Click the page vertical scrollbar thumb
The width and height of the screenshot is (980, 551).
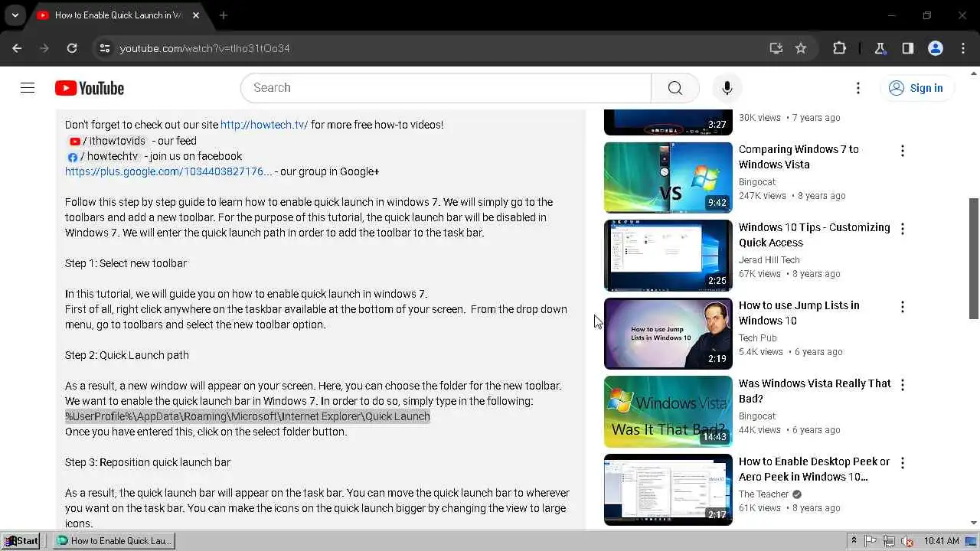[x=974, y=259]
